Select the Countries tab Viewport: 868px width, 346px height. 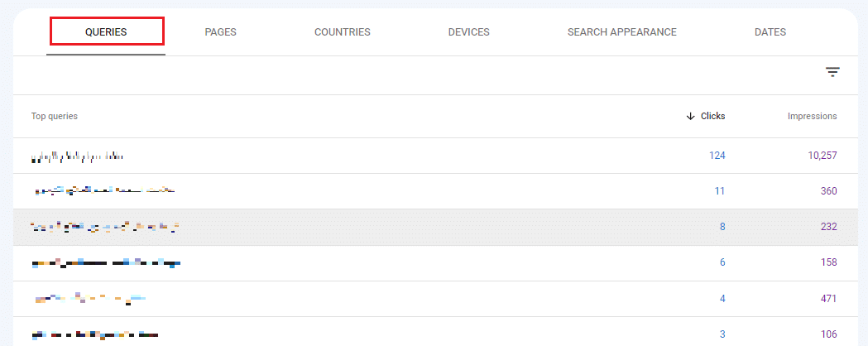[x=342, y=32]
